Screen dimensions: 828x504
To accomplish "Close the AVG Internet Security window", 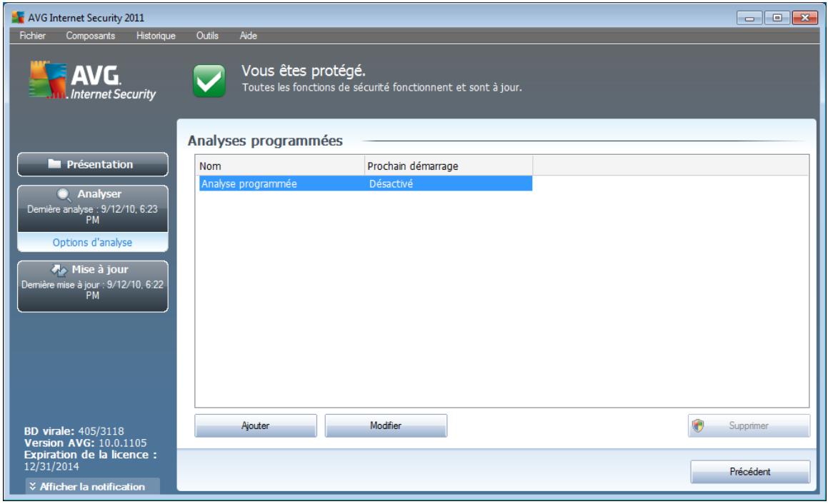I will click(805, 18).
